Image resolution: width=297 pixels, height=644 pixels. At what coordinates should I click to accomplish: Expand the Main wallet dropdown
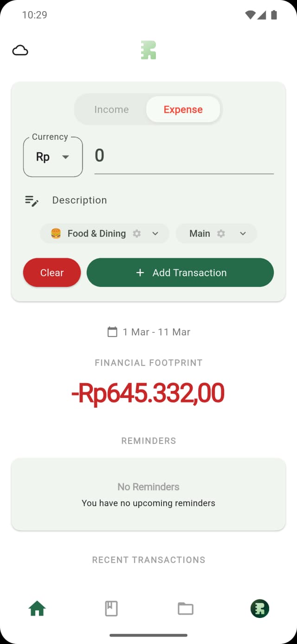(242, 234)
